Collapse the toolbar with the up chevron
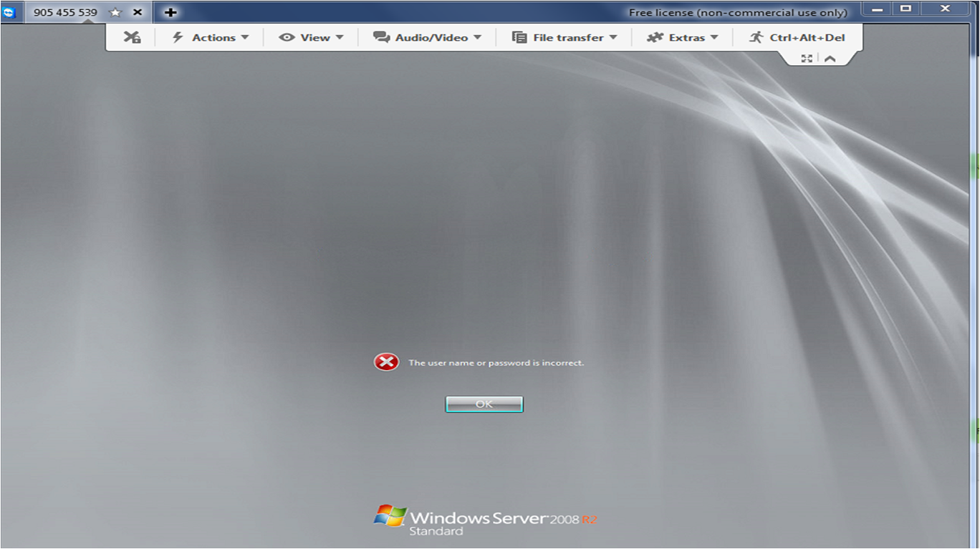The width and height of the screenshot is (980, 549). pos(830,59)
